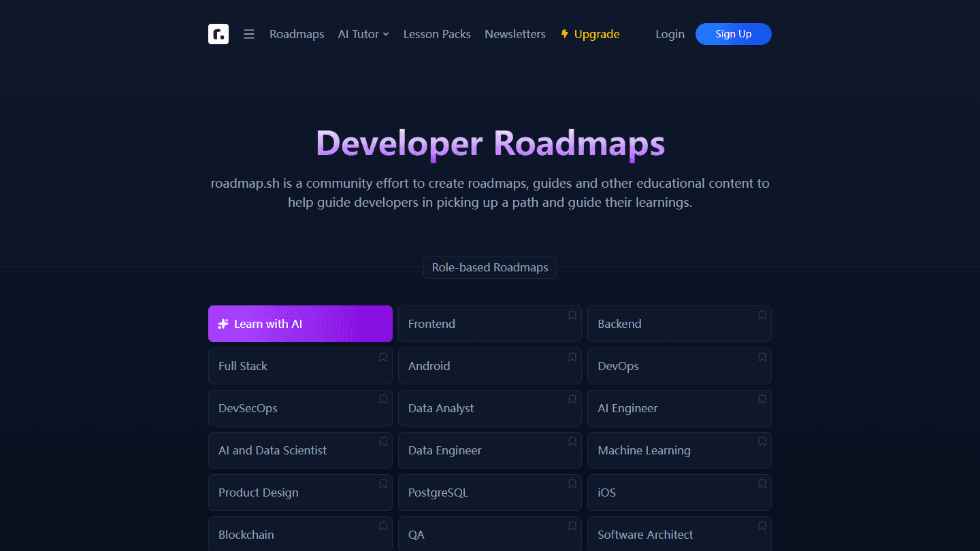Open the Blockchain roadmap
The image size is (980, 551).
[300, 534]
